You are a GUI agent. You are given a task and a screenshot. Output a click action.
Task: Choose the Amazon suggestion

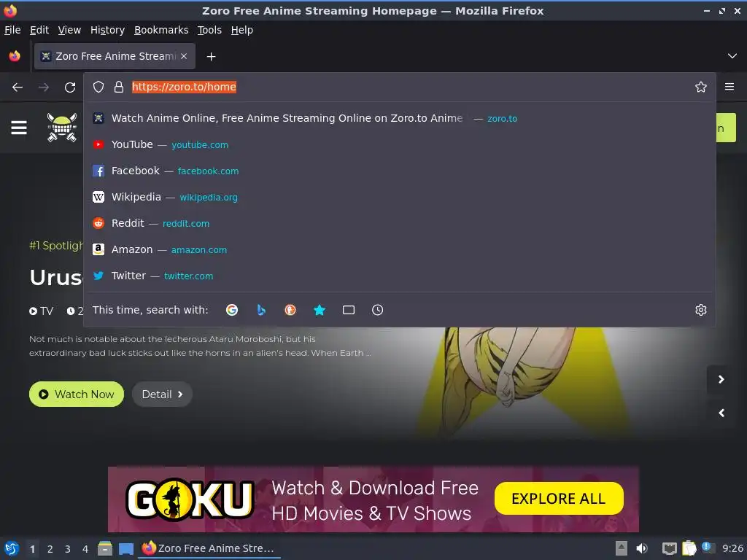click(x=400, y=249)
